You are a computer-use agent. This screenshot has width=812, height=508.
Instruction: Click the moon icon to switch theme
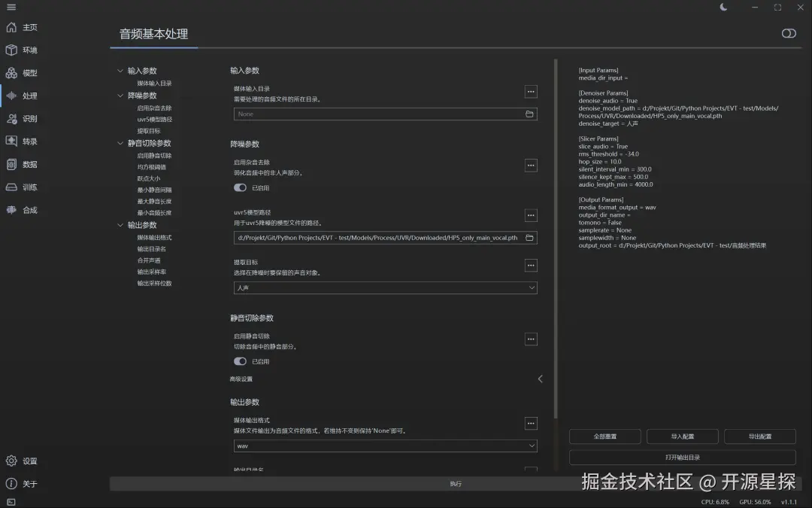click(x=723, y=7)
